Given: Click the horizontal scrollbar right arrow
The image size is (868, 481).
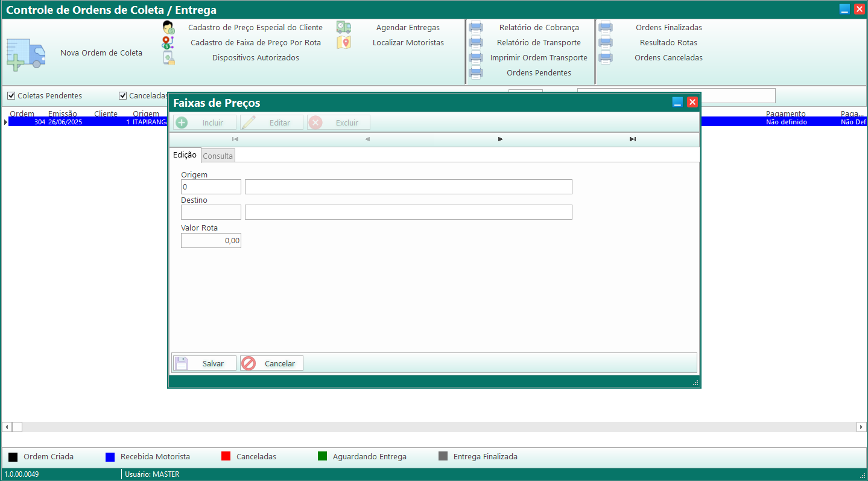Looking at the screenshot, I should tap(861, 427).
